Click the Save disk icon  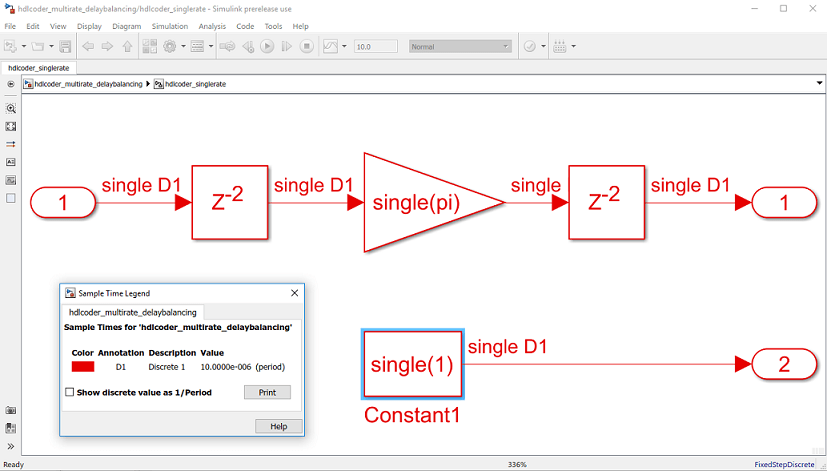point(65,47)
